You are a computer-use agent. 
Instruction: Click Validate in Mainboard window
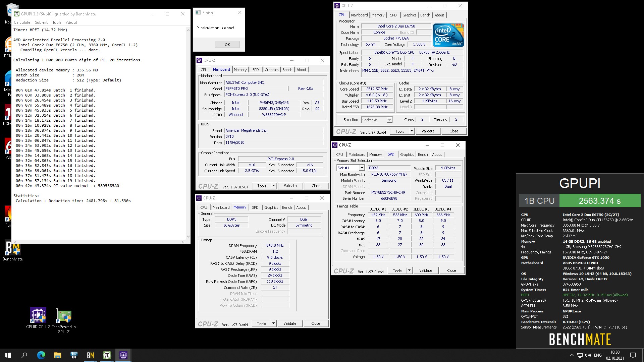tap(290, 186)
